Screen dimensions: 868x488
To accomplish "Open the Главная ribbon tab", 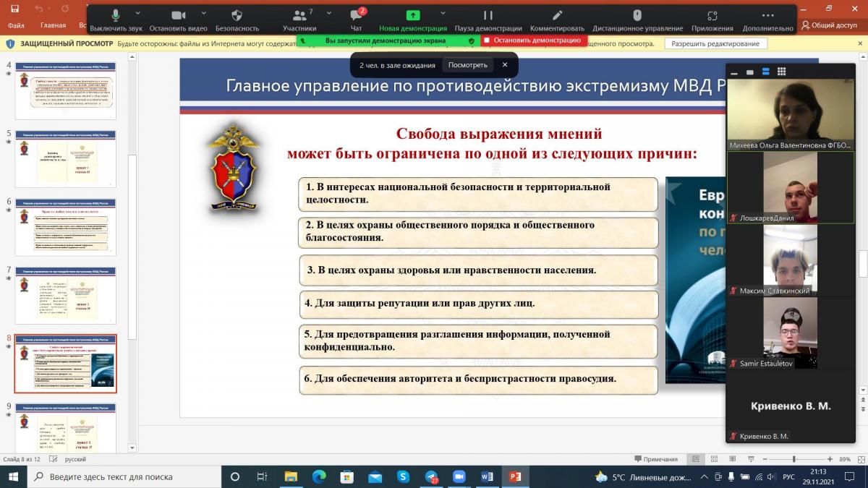I will (54, 25).
